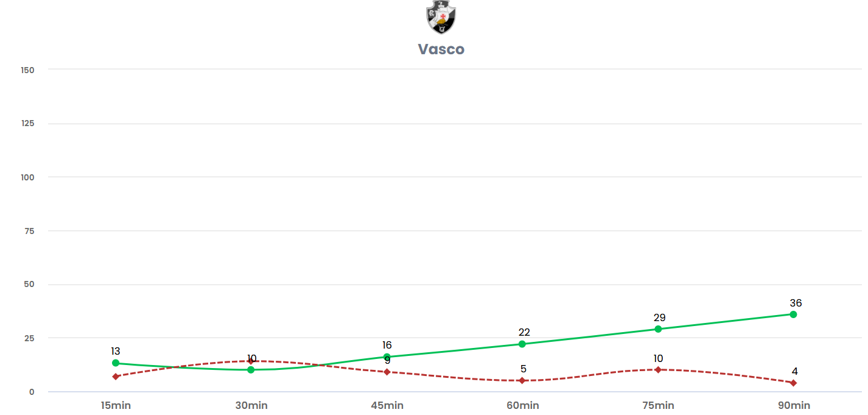Click the 90min x-axis label

(x=794, y=405)
